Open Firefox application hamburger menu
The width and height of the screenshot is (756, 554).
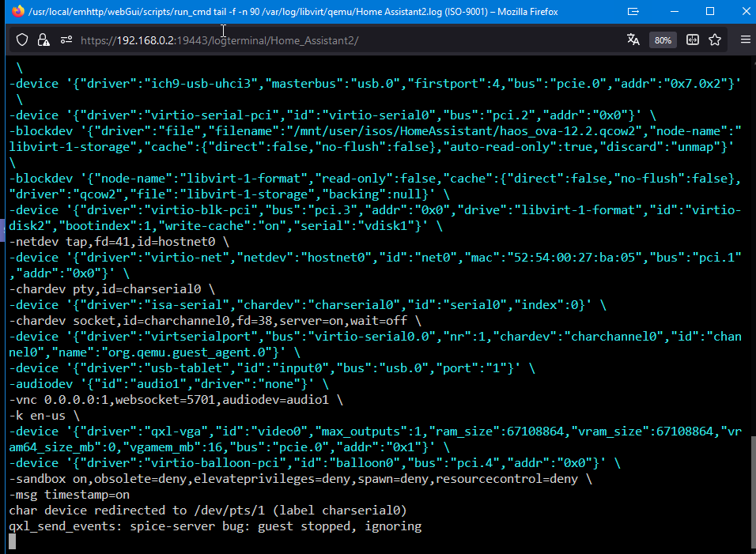click(746, 40)
